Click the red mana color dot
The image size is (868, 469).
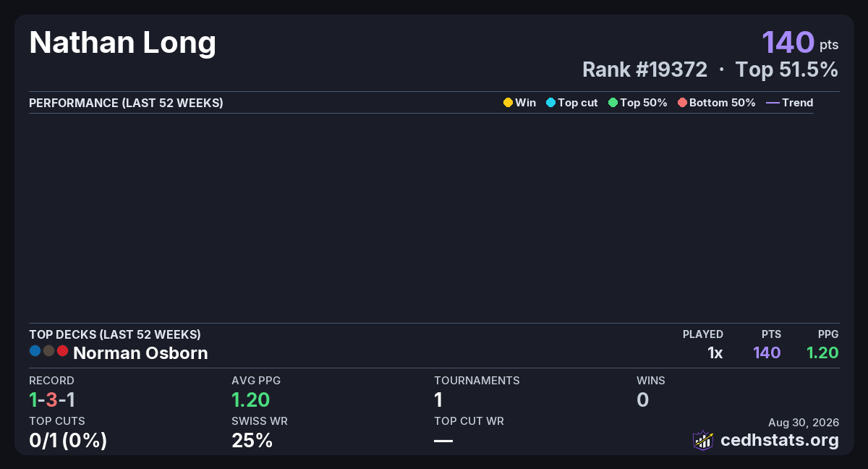click(62, 351)
